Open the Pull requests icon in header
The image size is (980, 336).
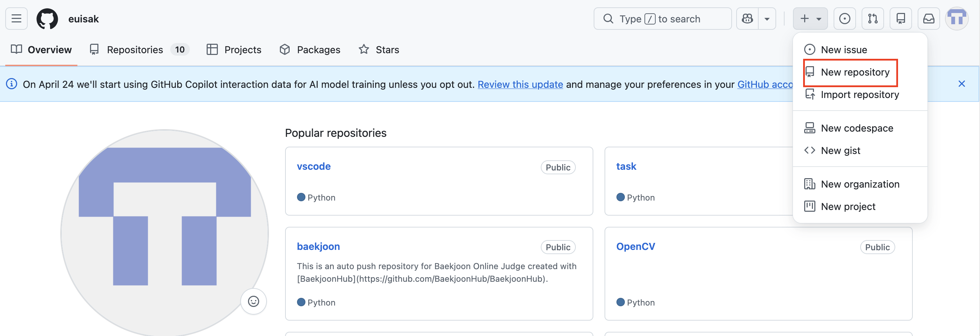tap(873, 19)
